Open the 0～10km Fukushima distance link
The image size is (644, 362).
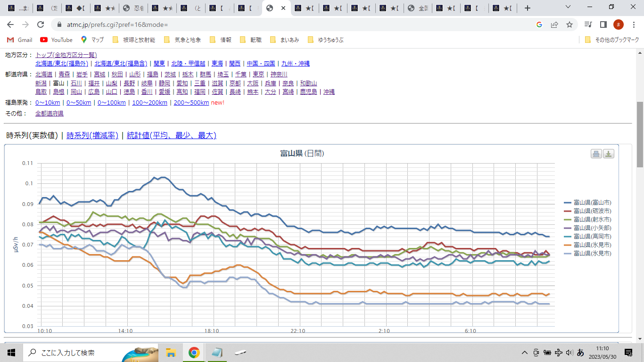[x=48, y=103]
